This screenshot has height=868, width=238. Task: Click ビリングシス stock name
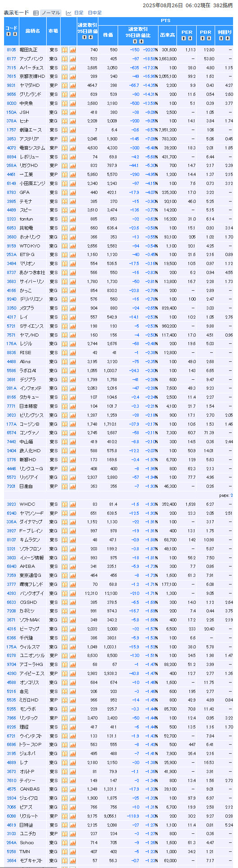coord(31,415)
